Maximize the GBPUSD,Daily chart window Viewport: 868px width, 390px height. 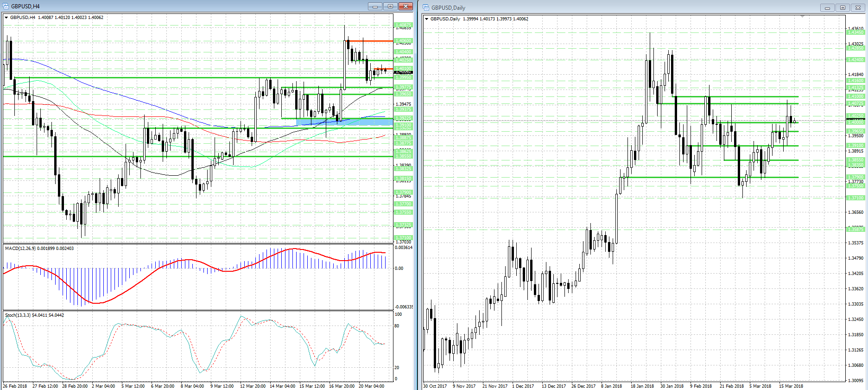click(x=843, y=7)
